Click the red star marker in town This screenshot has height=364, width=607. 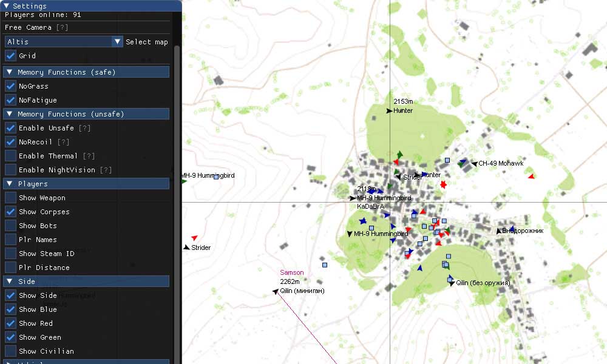point(443,184)
